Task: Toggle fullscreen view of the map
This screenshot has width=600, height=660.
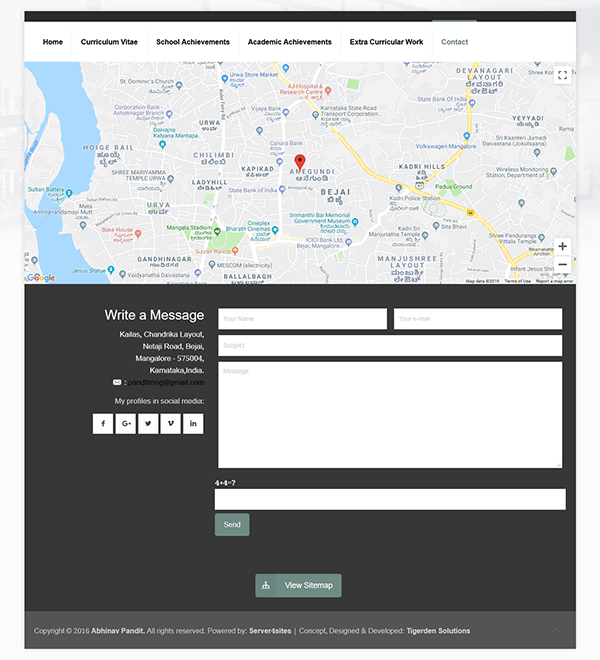Action: point(562,75)
